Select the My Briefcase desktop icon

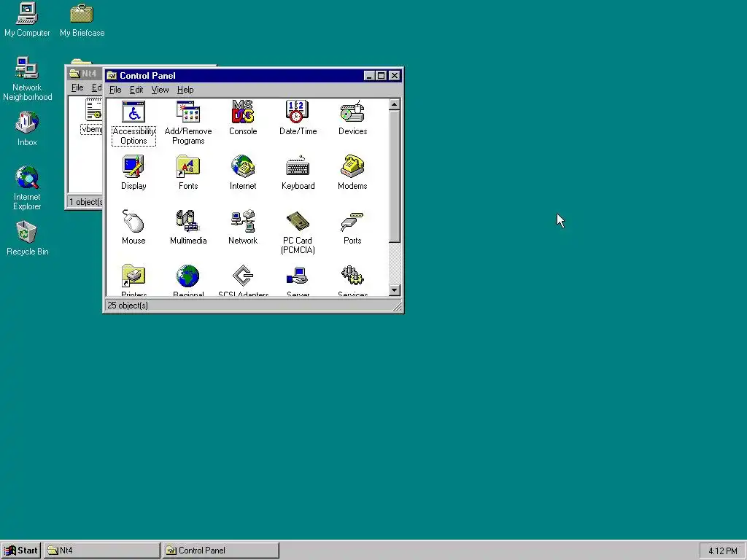(x=82, y=20)
